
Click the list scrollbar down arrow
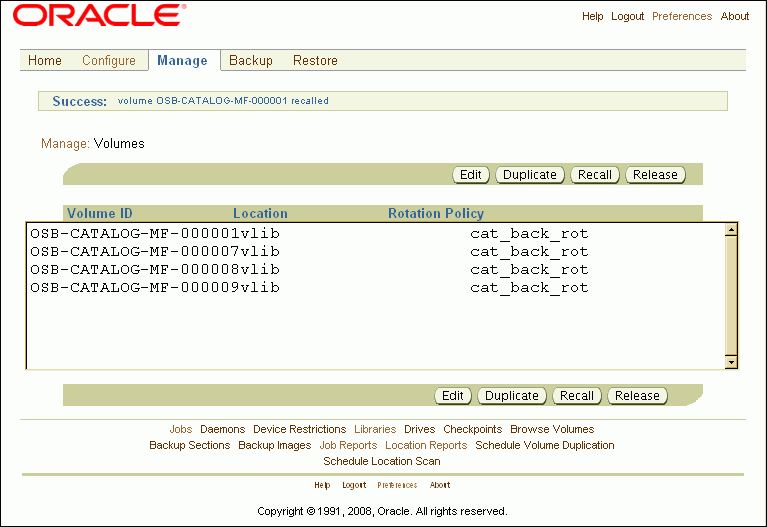click(731, 362)
